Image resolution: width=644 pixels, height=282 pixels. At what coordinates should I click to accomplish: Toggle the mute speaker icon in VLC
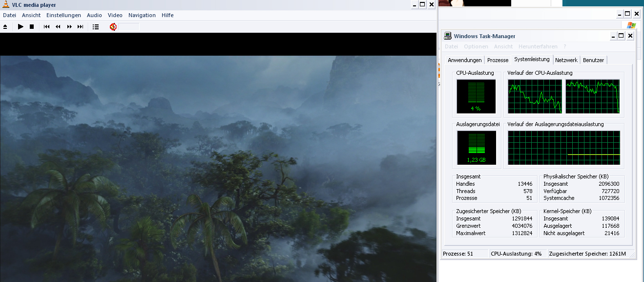tap(113, 27)
